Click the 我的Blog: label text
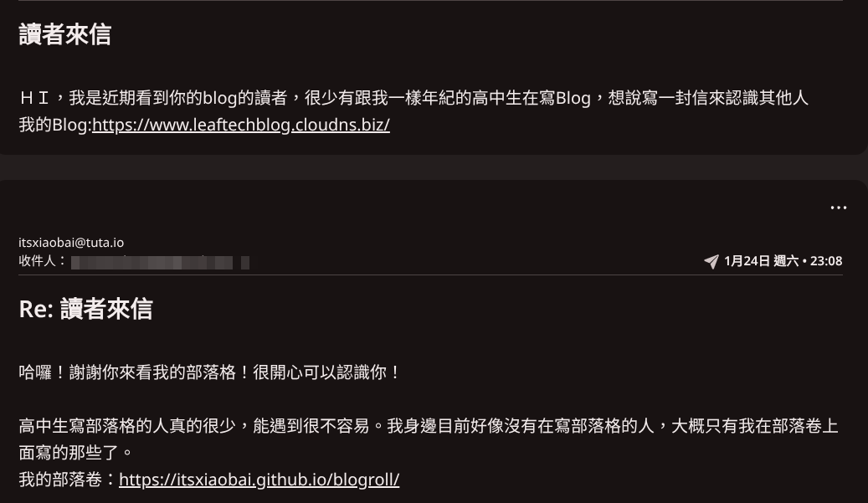This screenshot has height=503, width=868. click(55, 125)
